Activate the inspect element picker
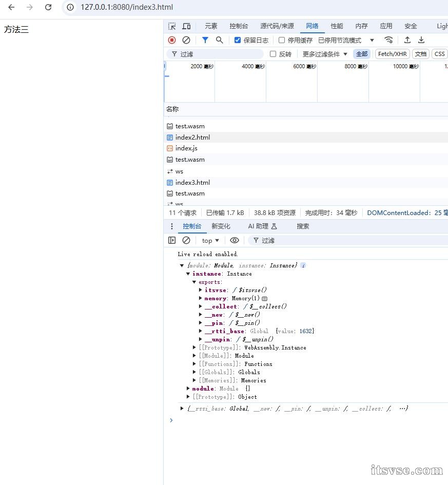The width and height of the screenshot is (448, 485). (x=172, y=26)
